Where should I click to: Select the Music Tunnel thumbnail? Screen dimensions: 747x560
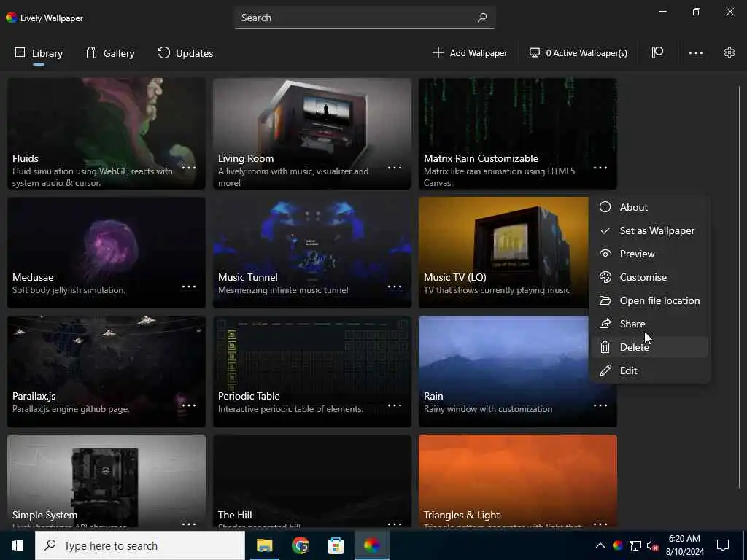click(312, 252)
